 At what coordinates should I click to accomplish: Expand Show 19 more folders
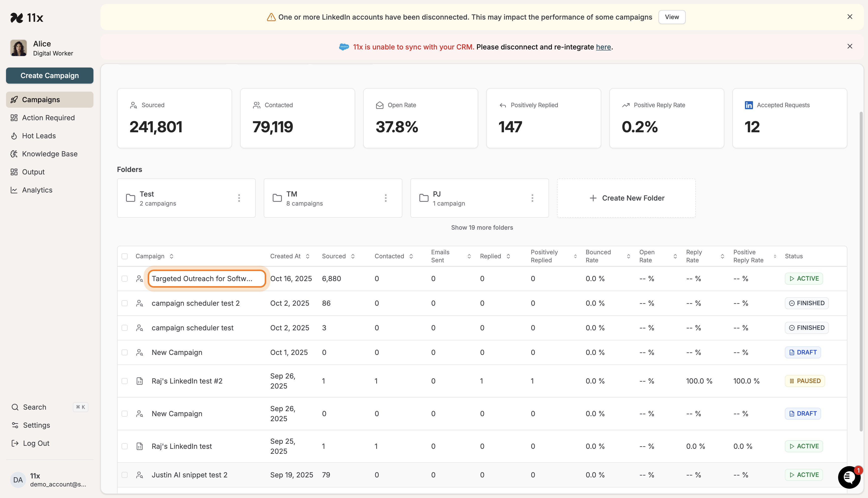pyautogui.click(x=482, y=227)
